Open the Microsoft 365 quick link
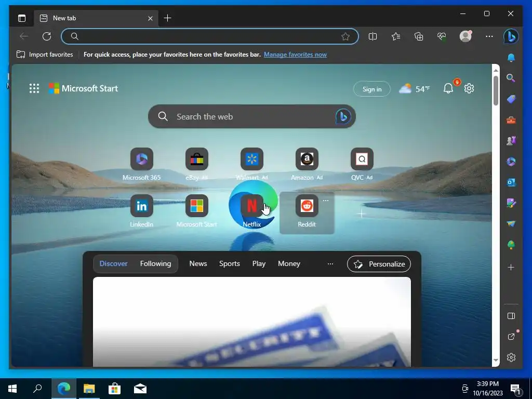Viewport: 532px width, 399px height. point(141,164)
